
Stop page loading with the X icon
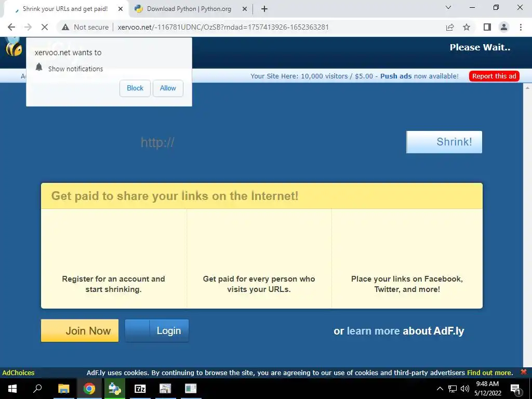click(x=45, y=27)
